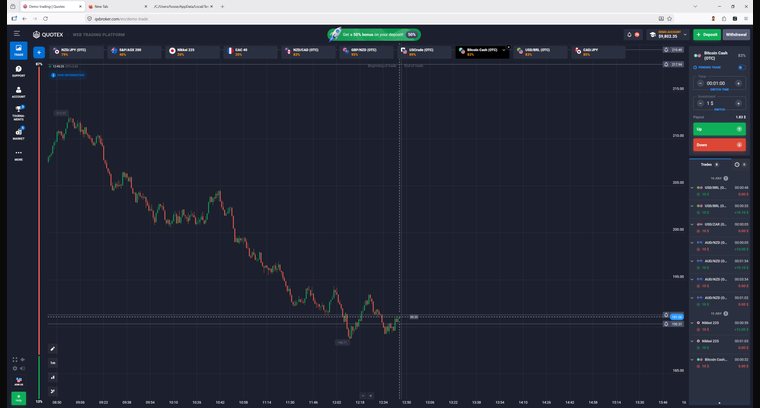Open the Support section in sidebar
Image resolution: width=760 pixels, height=408 pixels.
click(18, 71)
